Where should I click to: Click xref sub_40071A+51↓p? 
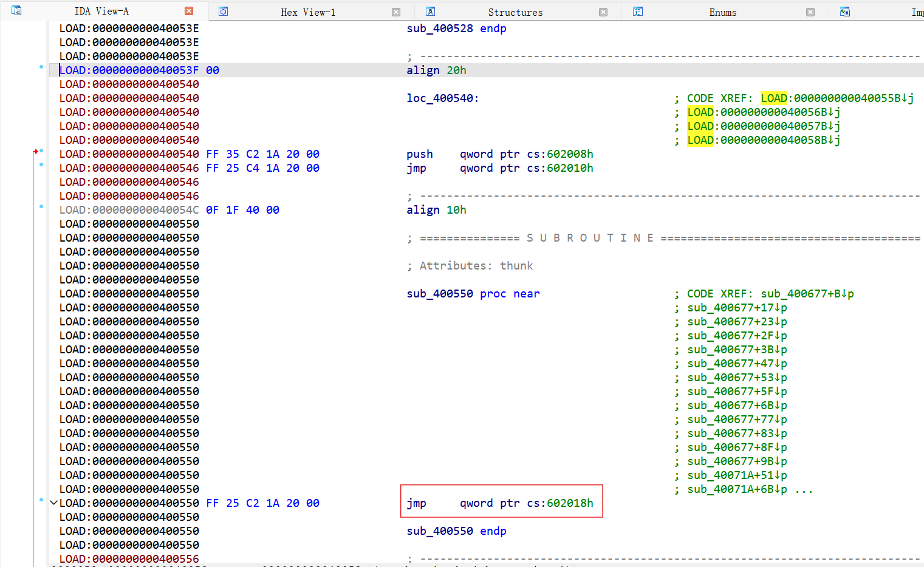pos(737,475)
